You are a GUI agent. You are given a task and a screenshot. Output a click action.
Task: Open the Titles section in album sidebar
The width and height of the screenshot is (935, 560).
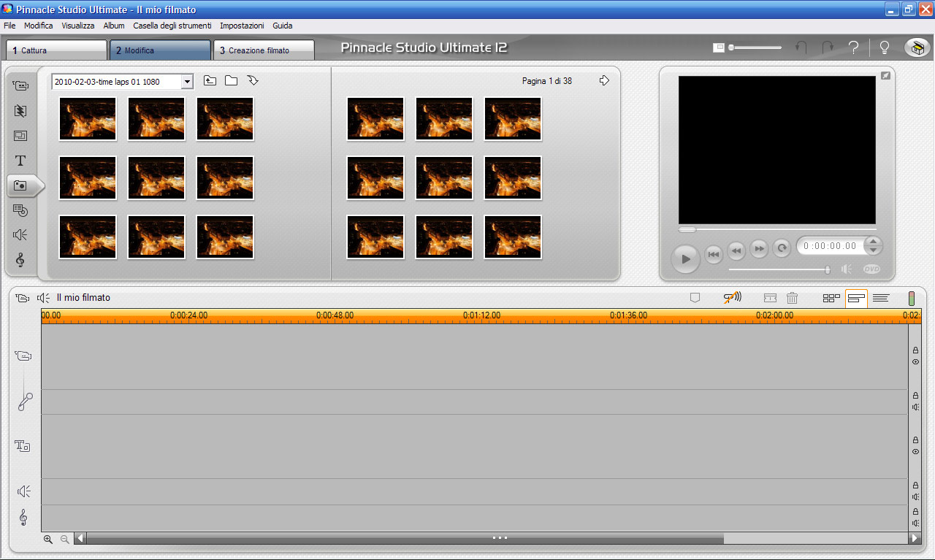[x=20, y=161]
